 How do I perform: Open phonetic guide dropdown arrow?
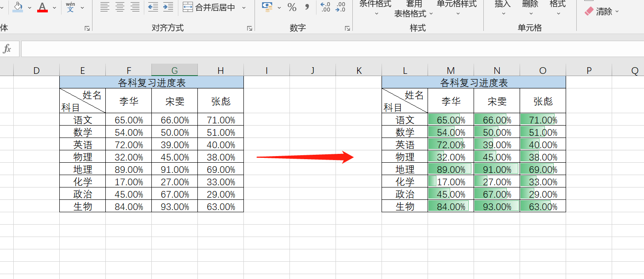coord(82,8)
